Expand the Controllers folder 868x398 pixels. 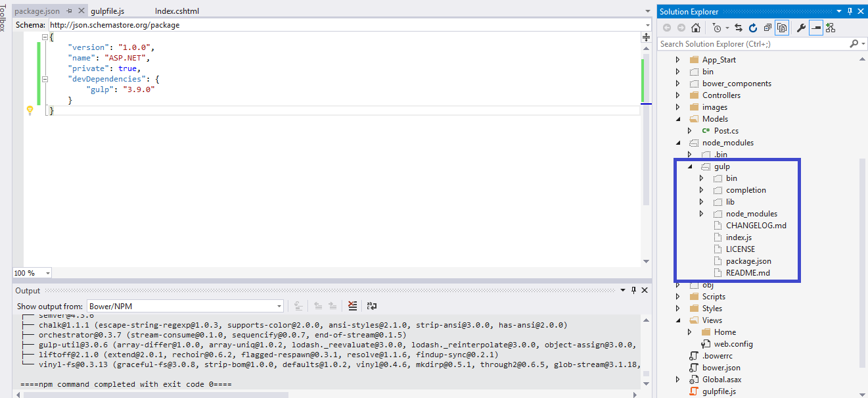tap(678, 95)
